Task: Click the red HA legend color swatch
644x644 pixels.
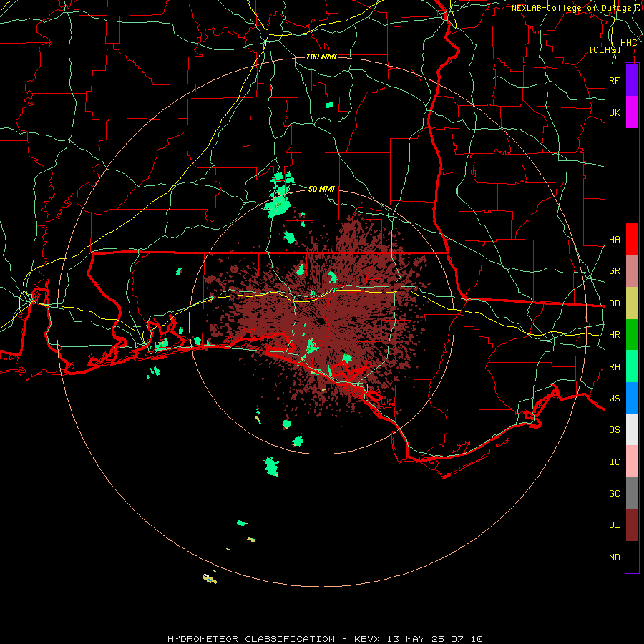Action: (632, 239)
